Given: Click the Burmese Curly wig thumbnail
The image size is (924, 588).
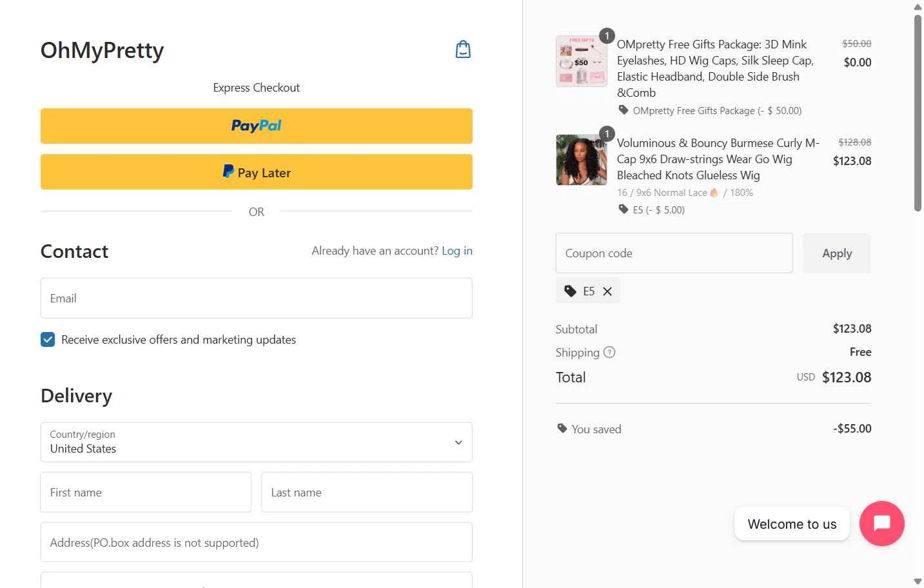Looking at the screenshot, I should tap(582, 160).
